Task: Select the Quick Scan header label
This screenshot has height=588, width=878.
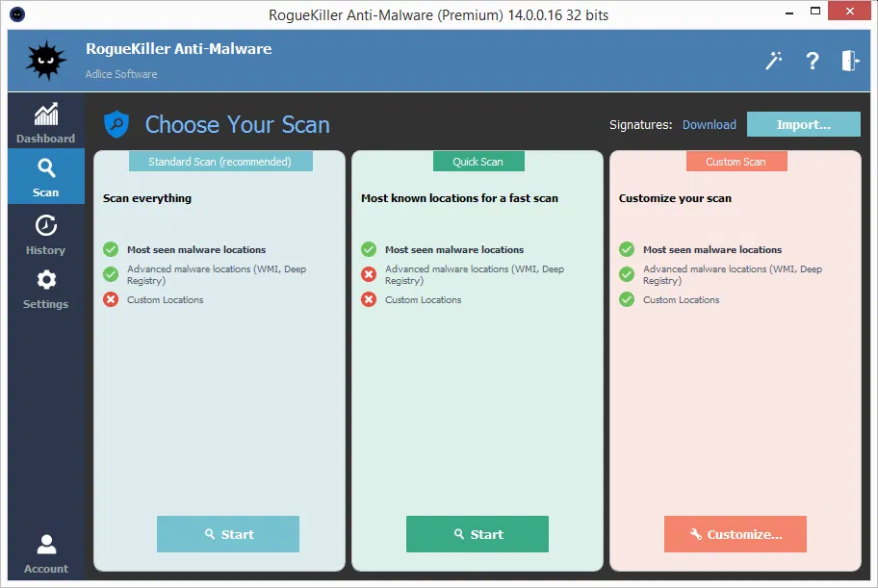Action: (x=478, y=162)
